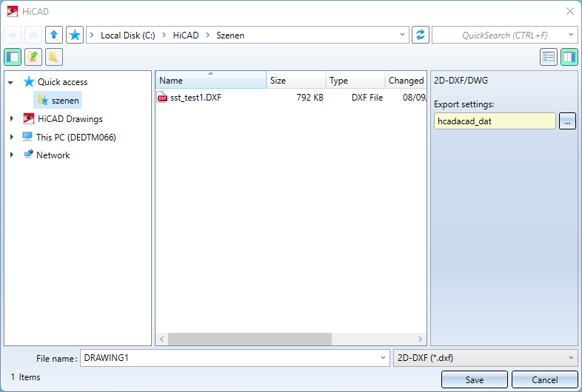This screenshot has height=392, width=582.
Task: Refresh the folder contents
Action: (x=420, y=36)
